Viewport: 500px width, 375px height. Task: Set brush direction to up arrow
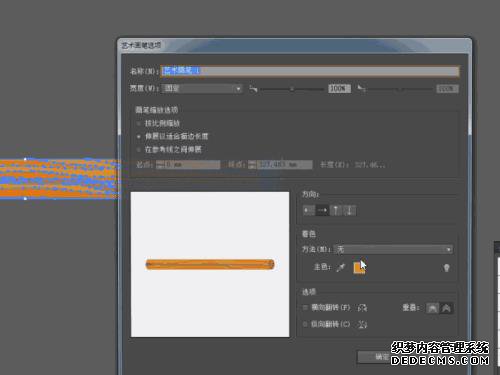point(336,210)
